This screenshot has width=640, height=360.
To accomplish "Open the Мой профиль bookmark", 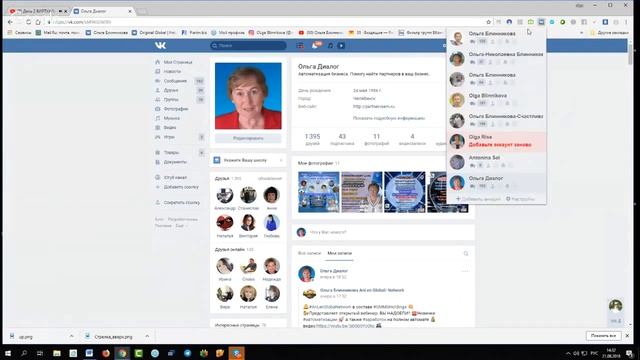I will (x=229, y=32).
